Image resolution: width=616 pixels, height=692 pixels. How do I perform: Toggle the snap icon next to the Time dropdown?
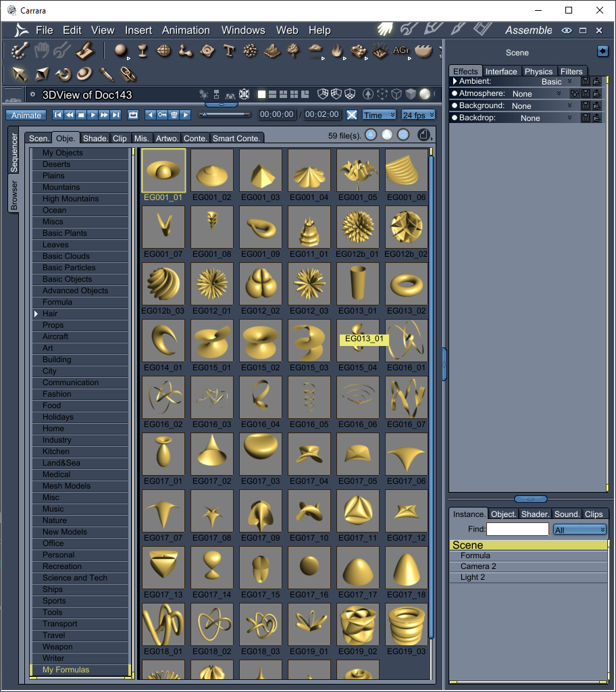coord(352,115)
